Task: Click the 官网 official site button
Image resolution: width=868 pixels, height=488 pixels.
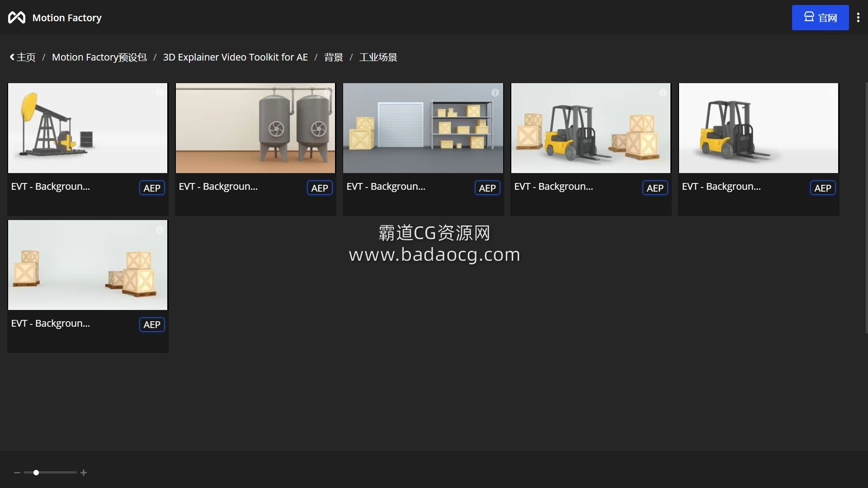Action: tap(820, 18)
